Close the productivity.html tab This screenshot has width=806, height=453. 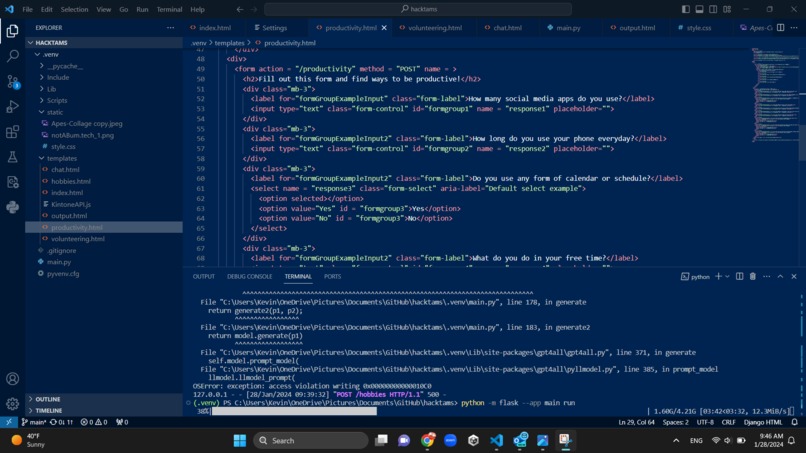click(384, 28)
